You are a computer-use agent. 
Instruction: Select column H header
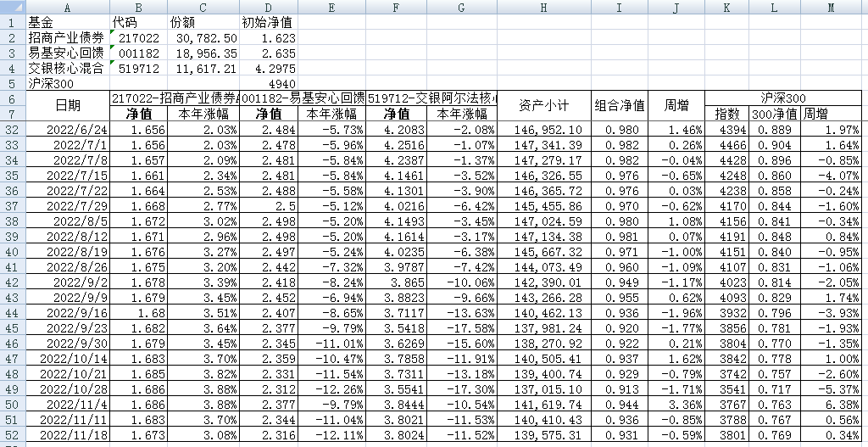pyautogui.click(x=544, y=7)
